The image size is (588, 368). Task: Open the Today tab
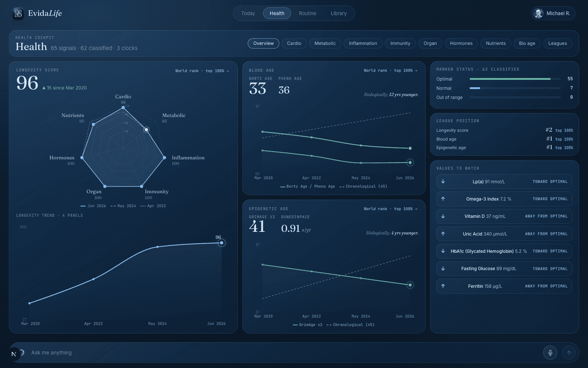pyautogui.click(x=248, y=13)
